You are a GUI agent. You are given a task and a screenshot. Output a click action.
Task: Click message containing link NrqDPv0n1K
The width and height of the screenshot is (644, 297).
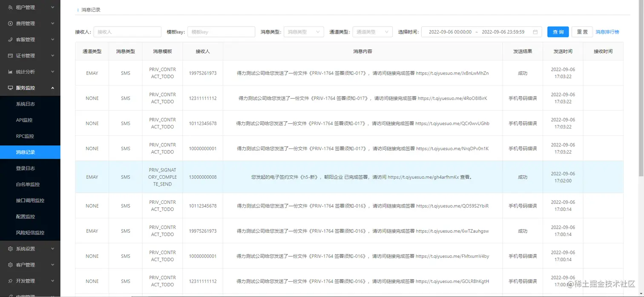point(362,148)
